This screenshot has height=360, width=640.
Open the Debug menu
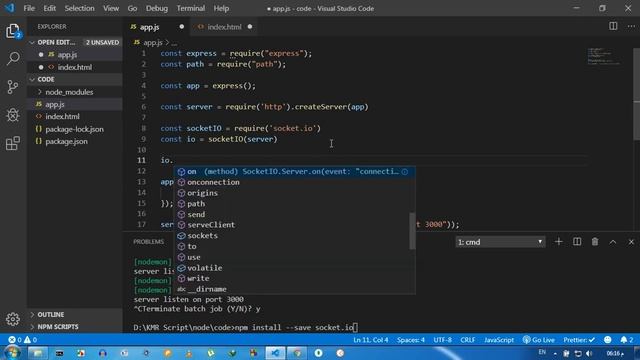coord(157,8)
